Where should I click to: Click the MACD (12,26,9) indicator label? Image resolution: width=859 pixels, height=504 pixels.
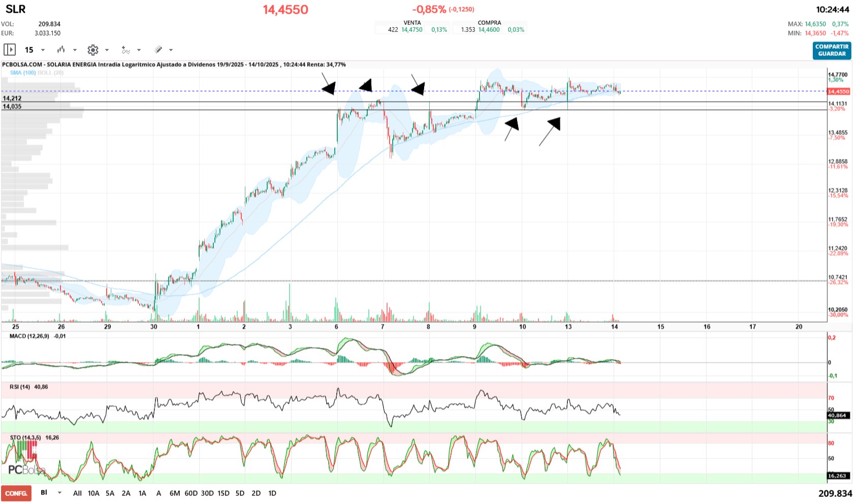click(29, 336)
